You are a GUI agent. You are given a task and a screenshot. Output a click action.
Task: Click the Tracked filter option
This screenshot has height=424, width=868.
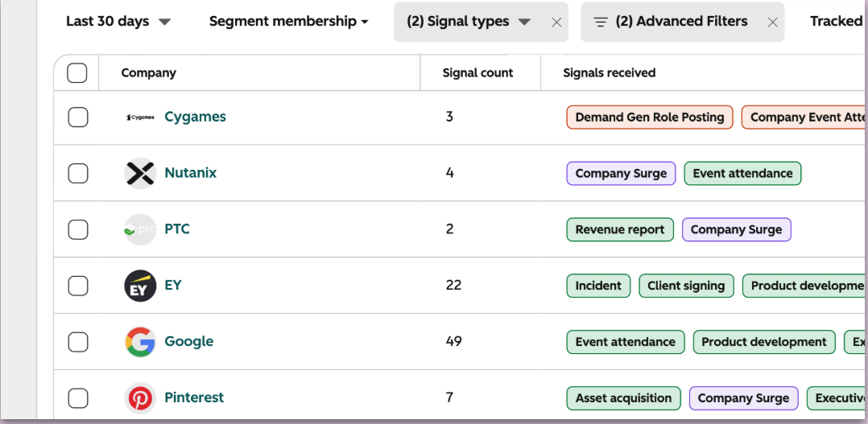837,22
